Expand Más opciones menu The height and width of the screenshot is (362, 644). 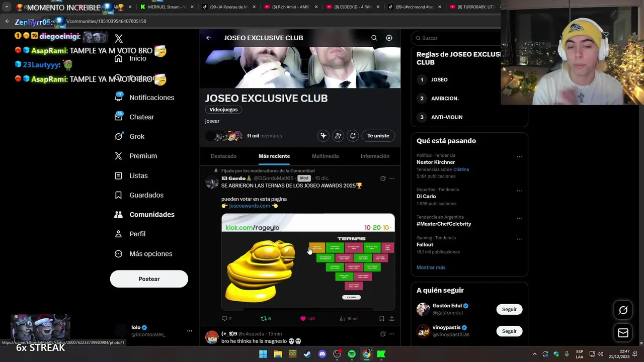(143, 253)
